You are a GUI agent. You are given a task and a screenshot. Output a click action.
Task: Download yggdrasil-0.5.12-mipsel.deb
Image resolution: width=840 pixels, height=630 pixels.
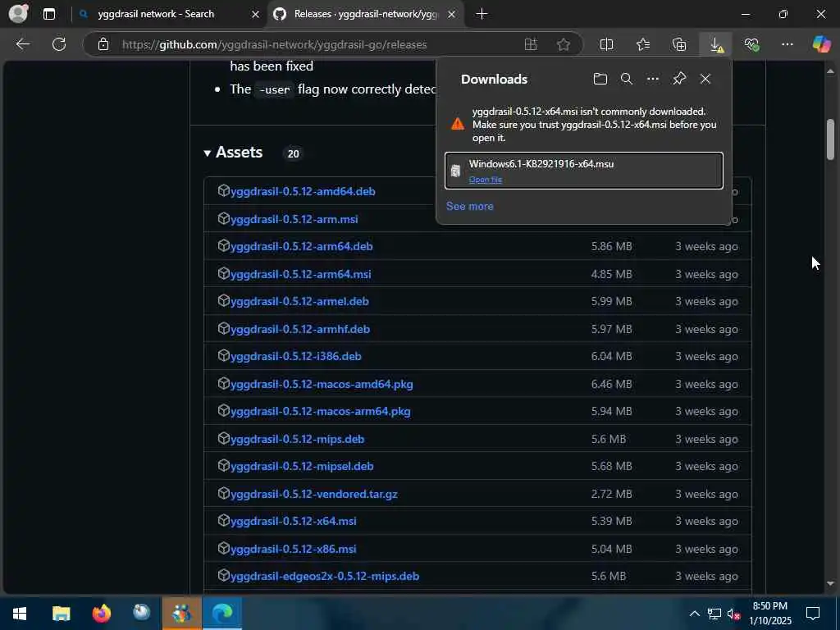302,466
